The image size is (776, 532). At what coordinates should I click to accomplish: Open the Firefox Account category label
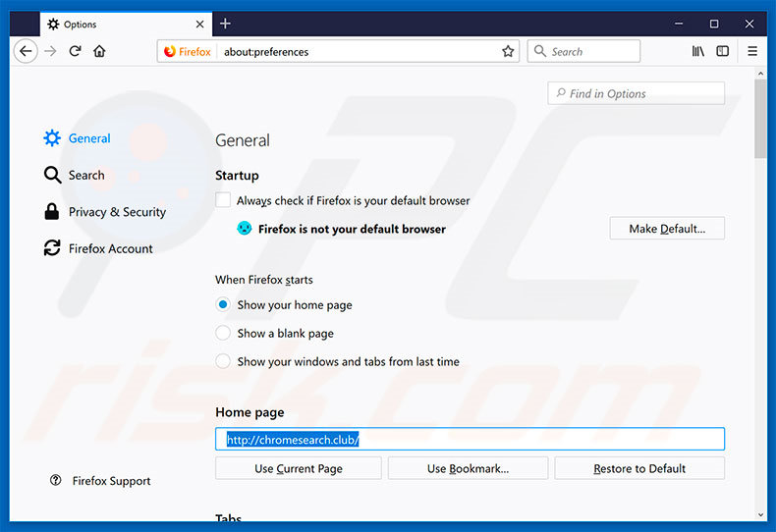(x=111, y=248)
